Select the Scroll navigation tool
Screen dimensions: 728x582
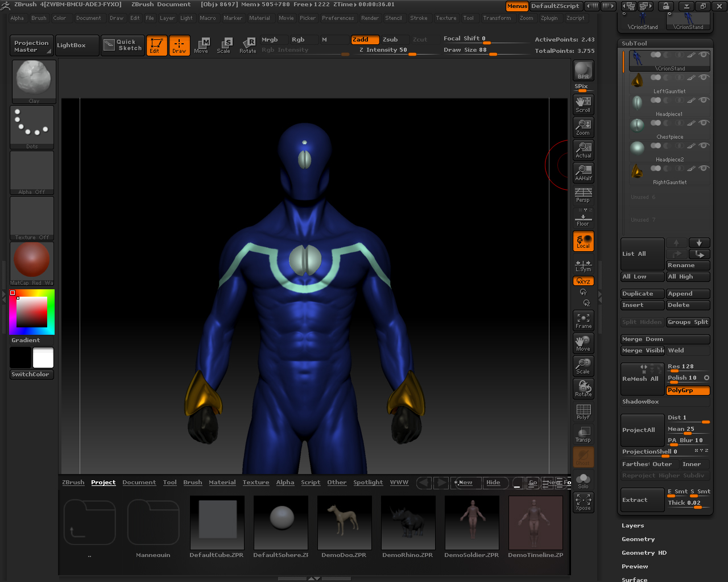[583, 104]
